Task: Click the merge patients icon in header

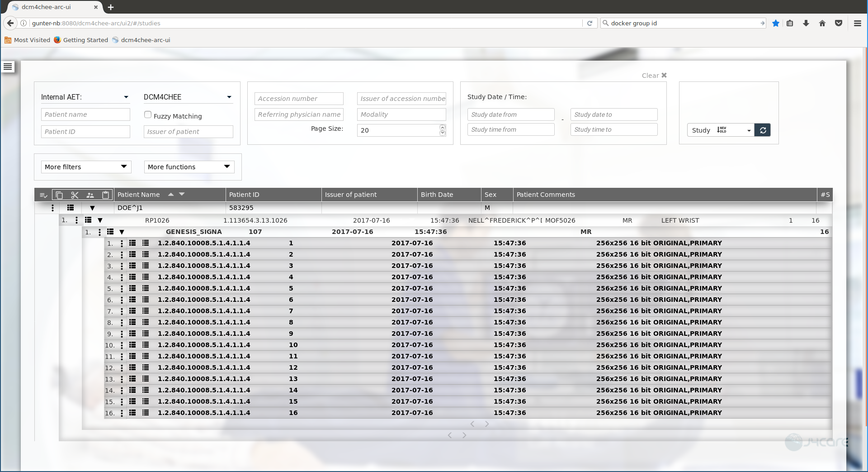Action: pyautogui.click(x=90, y=195)
